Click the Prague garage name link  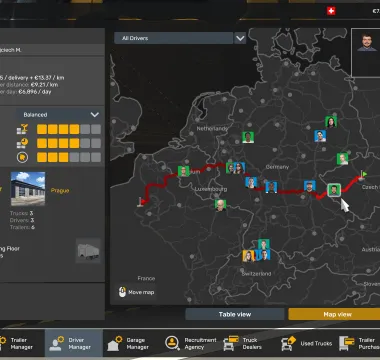60,190
